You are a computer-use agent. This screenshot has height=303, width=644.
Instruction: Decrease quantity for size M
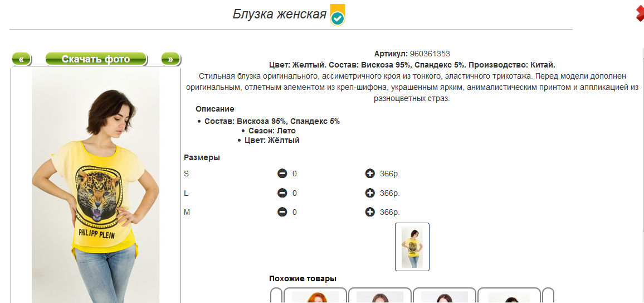pyautogui.click(x=282, y=212)
